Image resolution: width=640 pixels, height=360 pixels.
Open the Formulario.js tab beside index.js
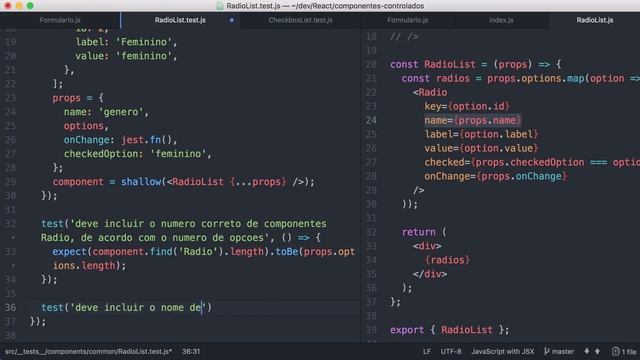407,20
